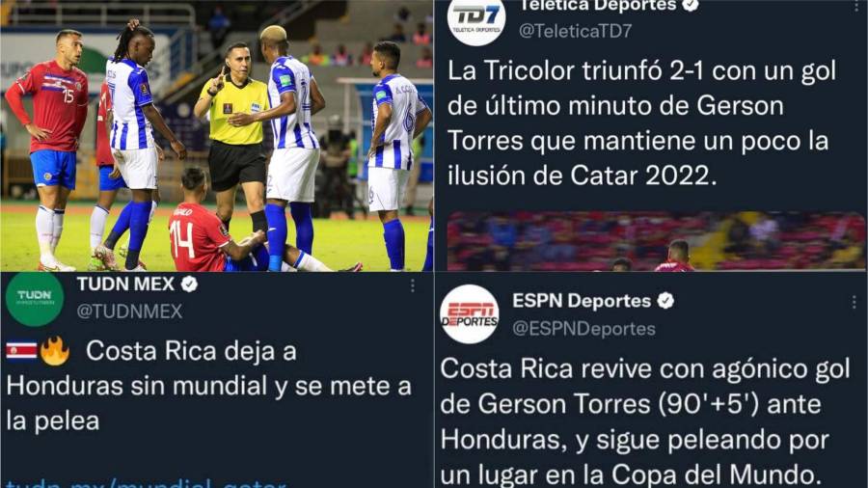Open the Teletica Deportes TD7 profile avatar
868x488 pixels.
476,19
